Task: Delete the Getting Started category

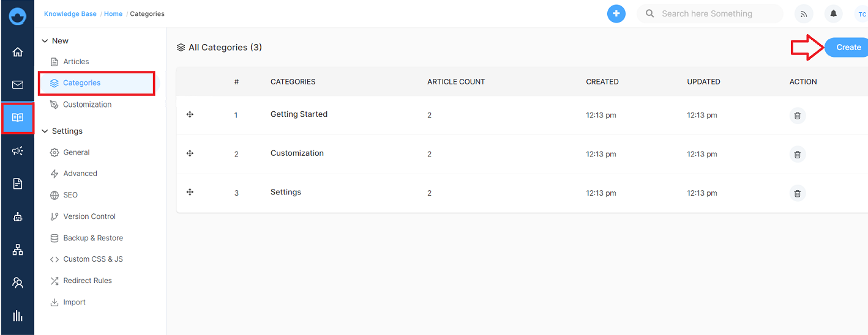Action: click(x=797, y=116)
